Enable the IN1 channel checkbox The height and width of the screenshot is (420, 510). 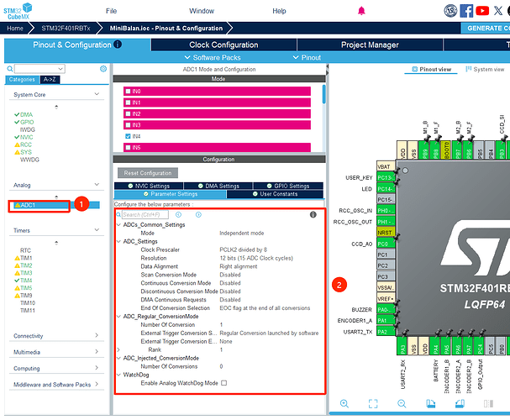(129, 102)
